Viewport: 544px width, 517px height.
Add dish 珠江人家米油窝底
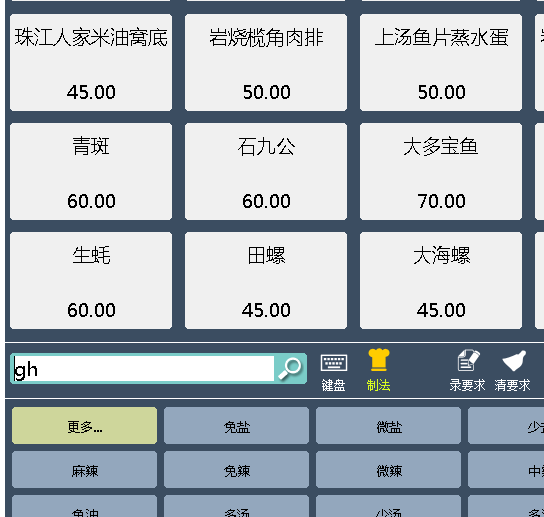click(x=91, y=63)
